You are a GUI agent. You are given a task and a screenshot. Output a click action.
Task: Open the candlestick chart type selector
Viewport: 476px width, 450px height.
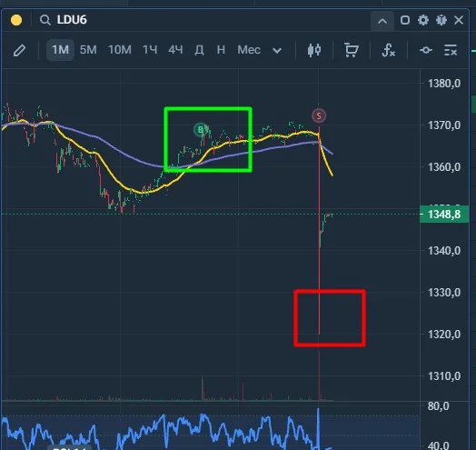pos(314,50)
